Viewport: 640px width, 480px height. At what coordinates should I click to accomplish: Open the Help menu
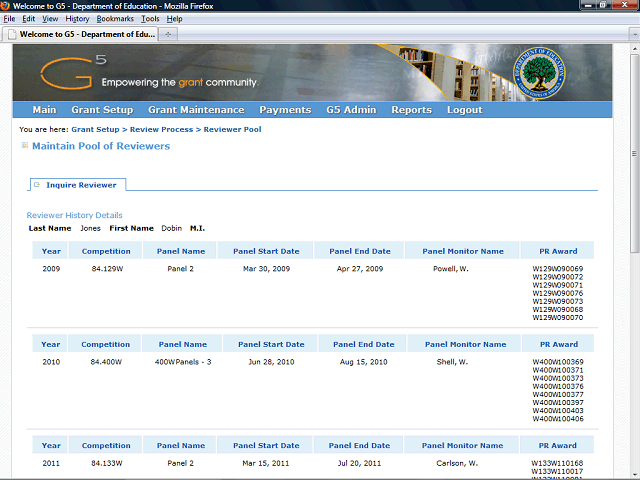174,19
